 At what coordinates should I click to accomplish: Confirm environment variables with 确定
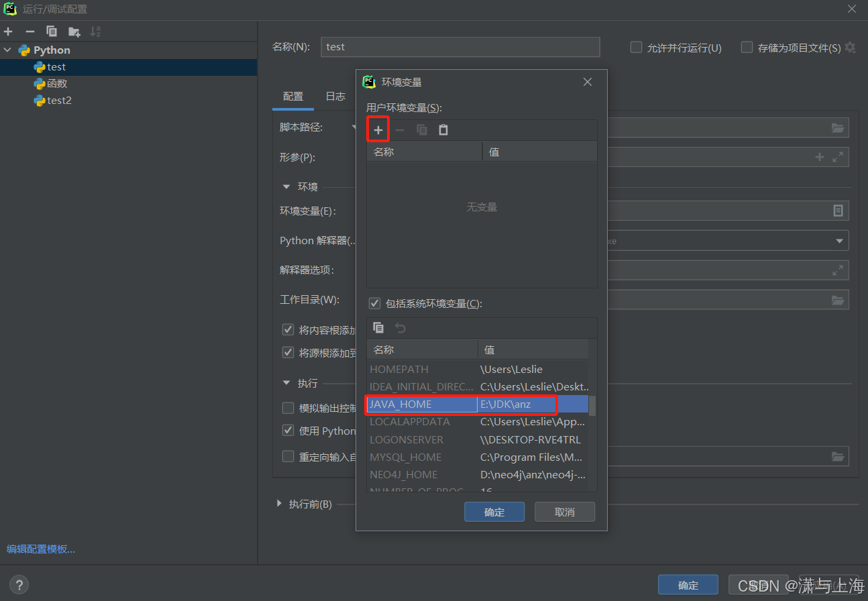coord(494,512)
